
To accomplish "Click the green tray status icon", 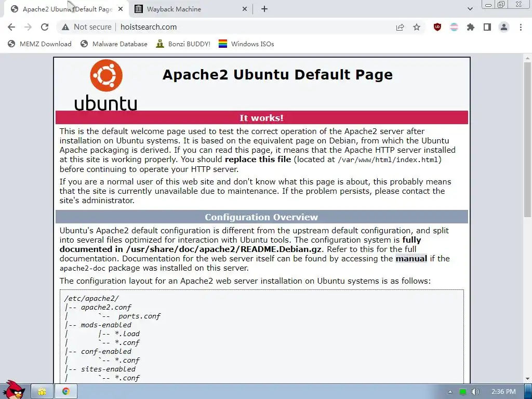I will [462, 392].
